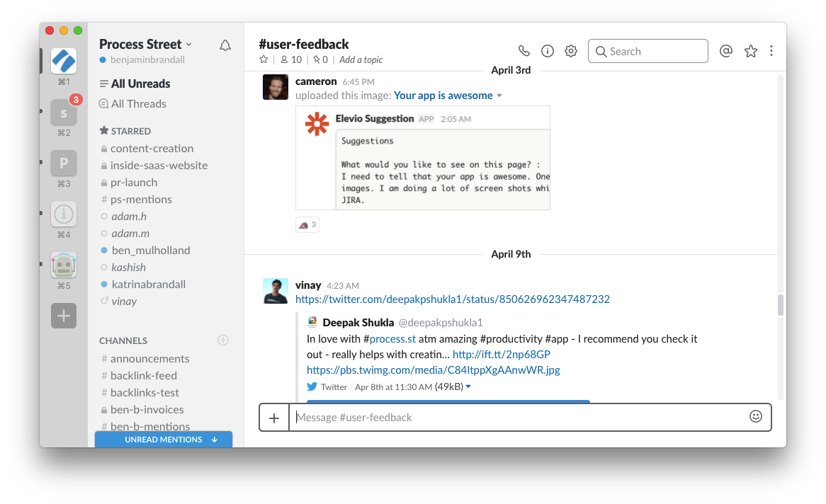This screenshot has width=826, height=504.
Task: Start a call with the phone icon
Action: point(524,51)
